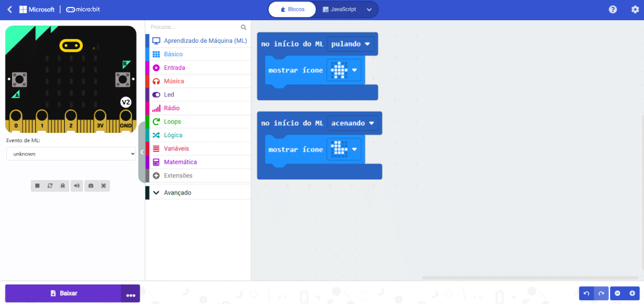Image resolution: width=644 pixels, height=304 pixels.
Task: Open the Led blocks category
Action: [198, 94]
